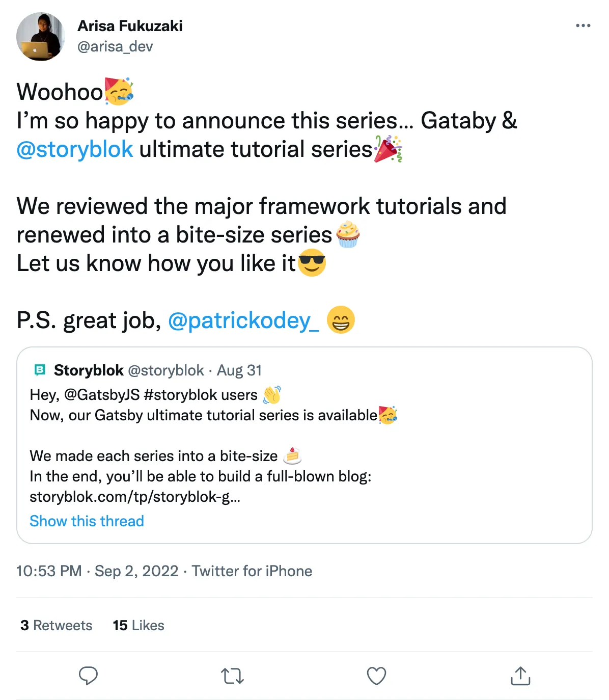The height and width of the screenshot is (700, 609).
Task: Click the Aug 31 quoted tweet date
Action: (239, 370)
